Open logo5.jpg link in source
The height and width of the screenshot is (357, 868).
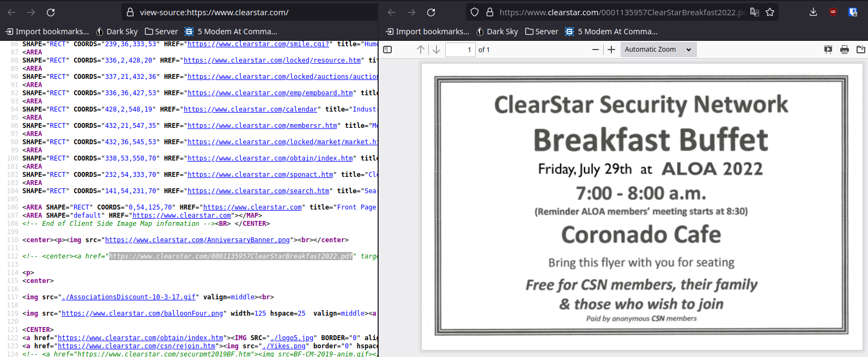pyautogui.click(x=292, y=338)
